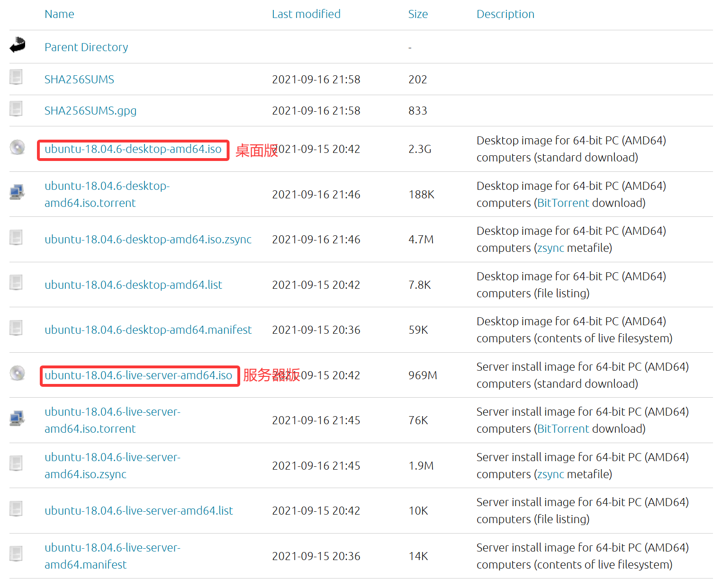The image size is (722, 588).
Task: Click the file icon for desktop-amd64.list
Action: pos(16,283)
